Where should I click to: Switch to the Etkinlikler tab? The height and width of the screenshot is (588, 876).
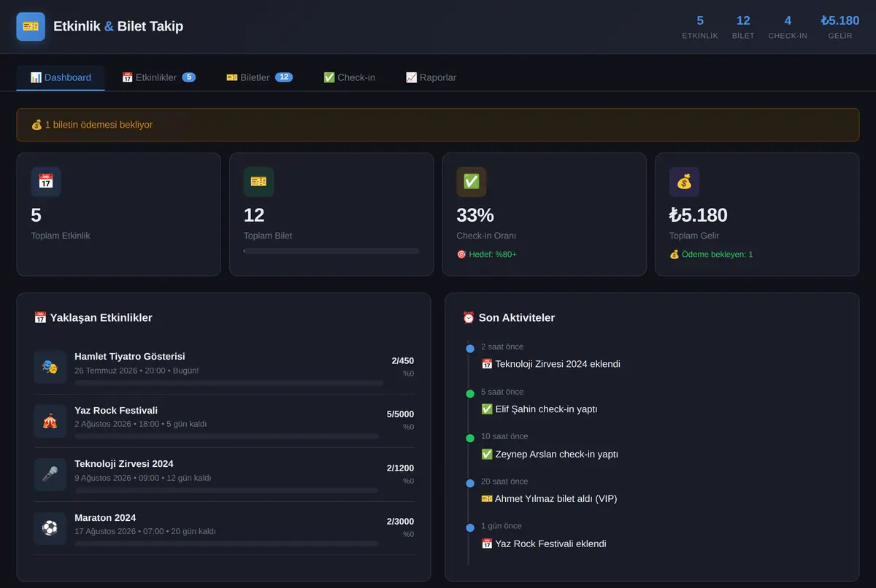(x=158, y=77)
